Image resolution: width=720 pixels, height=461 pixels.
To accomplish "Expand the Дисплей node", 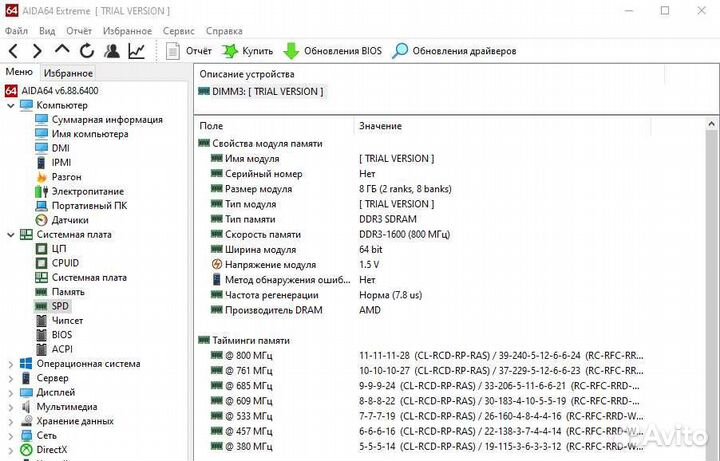I will 11,393.
